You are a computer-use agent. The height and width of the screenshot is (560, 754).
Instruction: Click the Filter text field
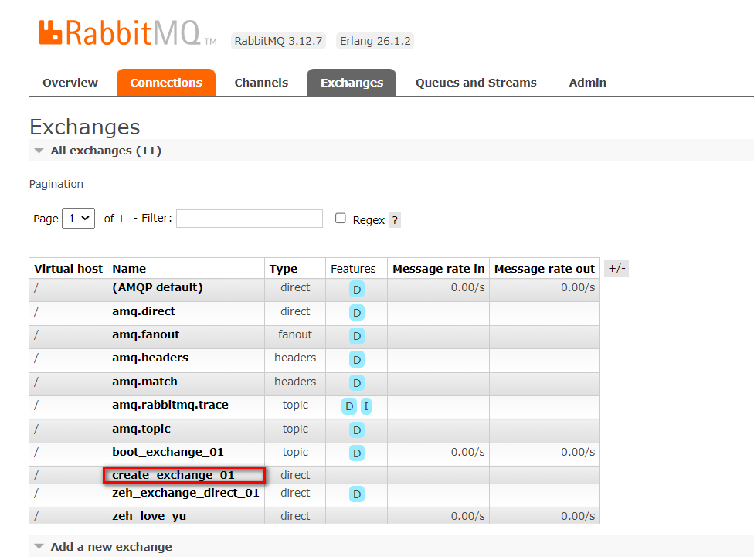tap(250, 219)
